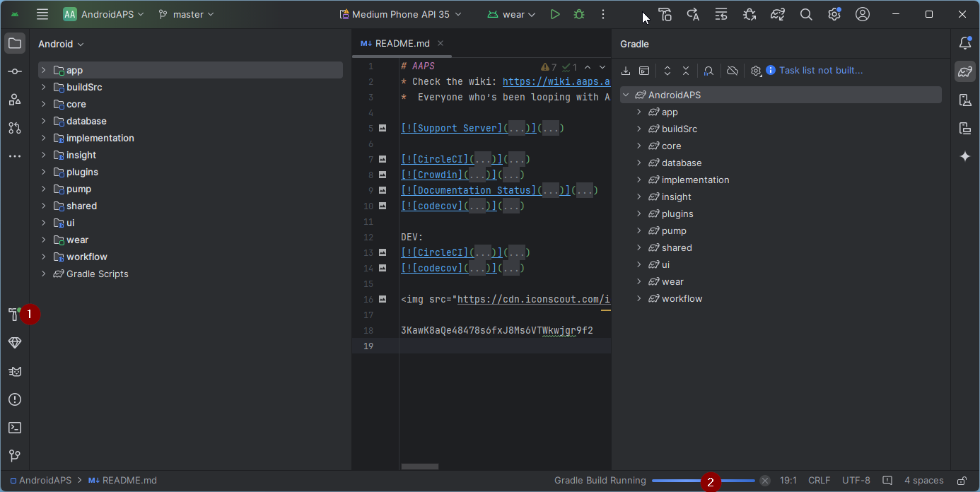This screenshot has height=492, width=980.
Task: Close the README.md tab
Action: click(x=441, y=43)
